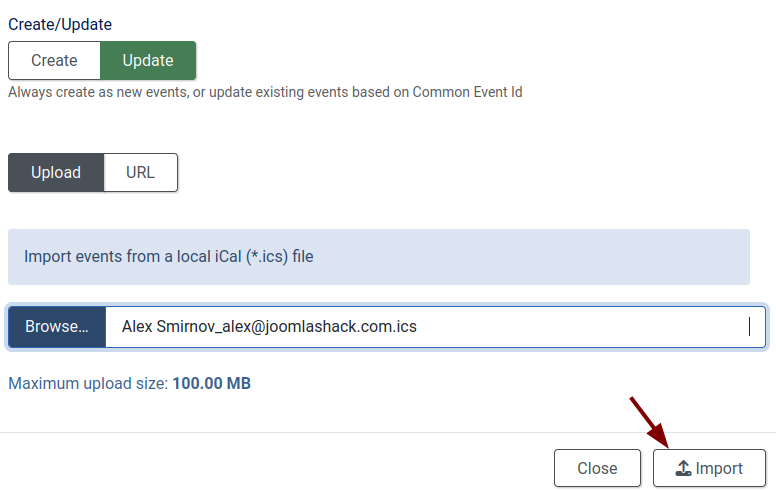Click the red arrow pointing at Import

(649, 421)
